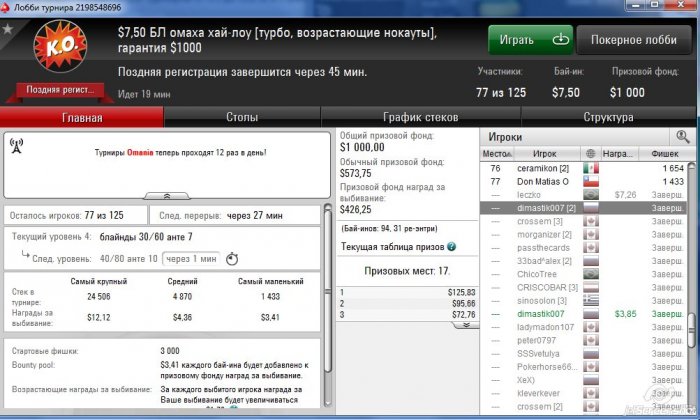700x420 pixels.
Task: Click the через 1 мин level timer field
Action: tap(192, 259)
